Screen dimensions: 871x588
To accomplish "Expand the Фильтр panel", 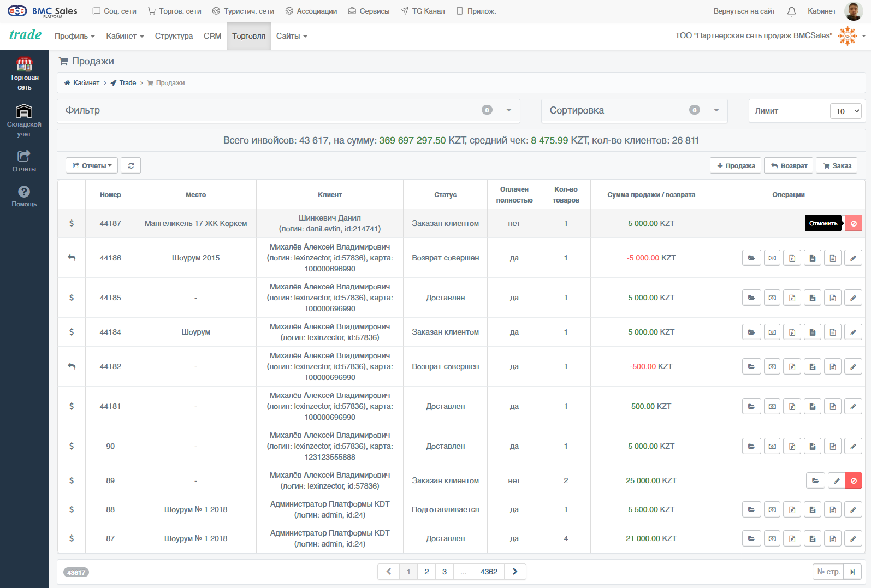I will pyautogui.click(x=288, y=110).
